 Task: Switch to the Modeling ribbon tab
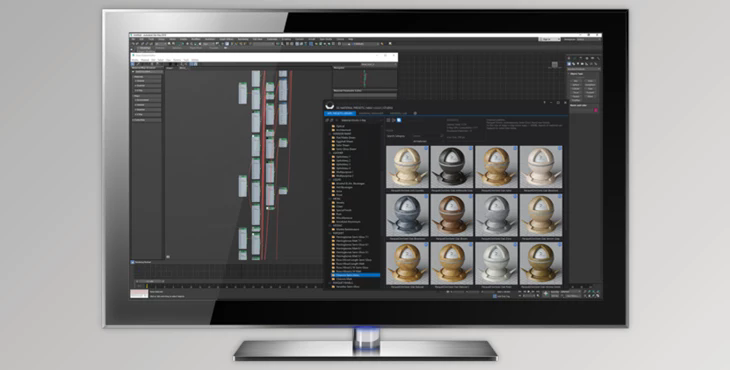pos(144,48)
